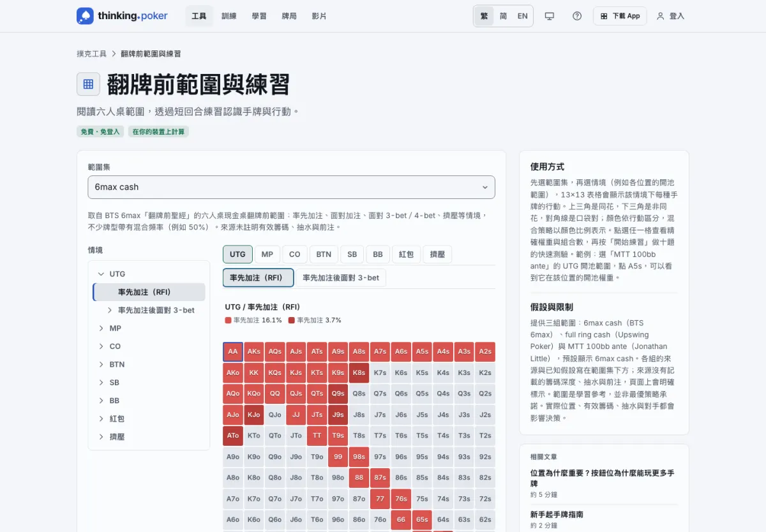The height and width of the screenshot is (532, 766).
Task: Select the K8s dark red hand cell
Action: [359, 373]
